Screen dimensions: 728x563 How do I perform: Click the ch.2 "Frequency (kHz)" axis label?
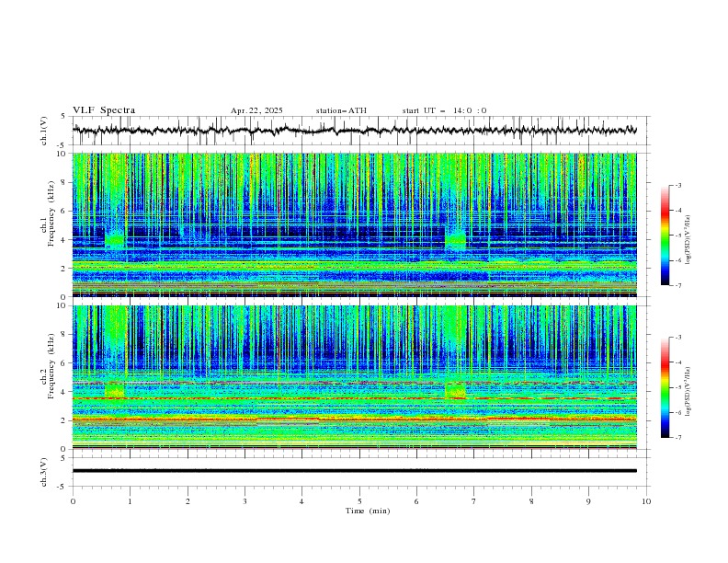coord(51,365)
